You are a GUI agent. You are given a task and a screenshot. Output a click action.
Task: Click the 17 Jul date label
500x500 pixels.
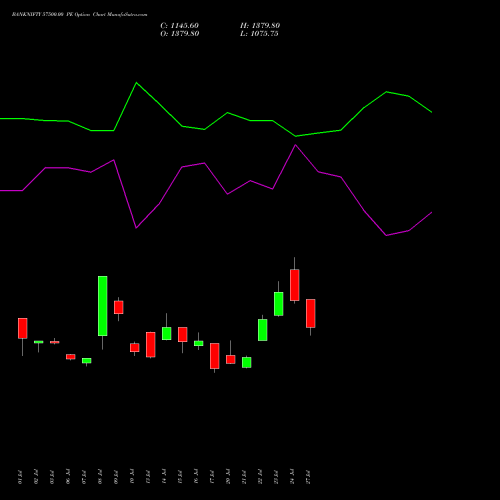point(212,477)
